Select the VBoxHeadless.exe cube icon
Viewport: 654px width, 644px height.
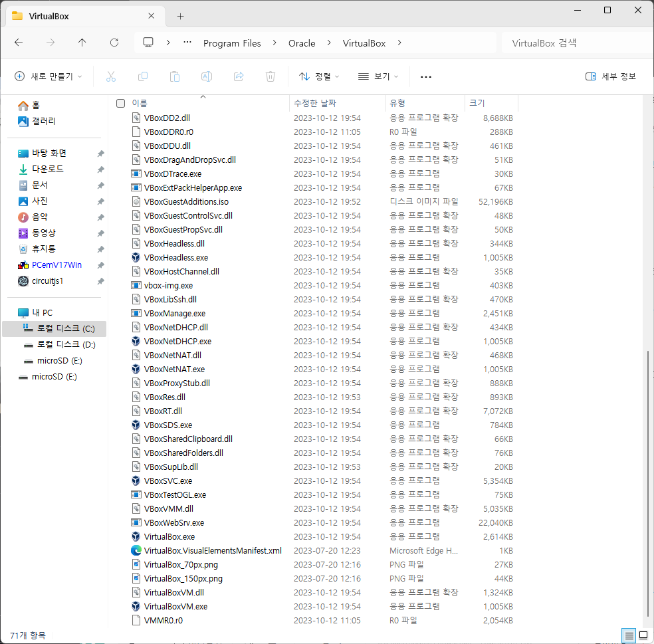tap(136, 257)
